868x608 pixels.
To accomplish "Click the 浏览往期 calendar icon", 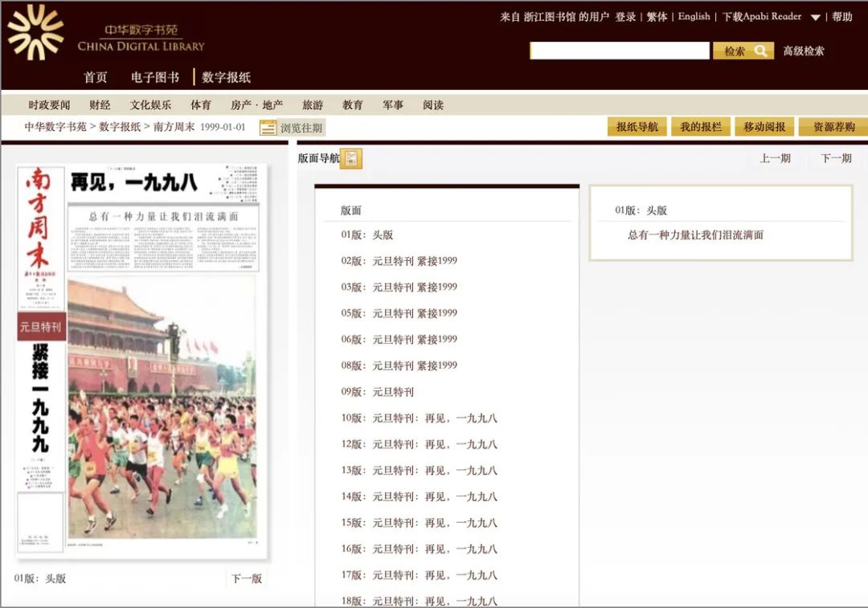I will tap(268, 128).
